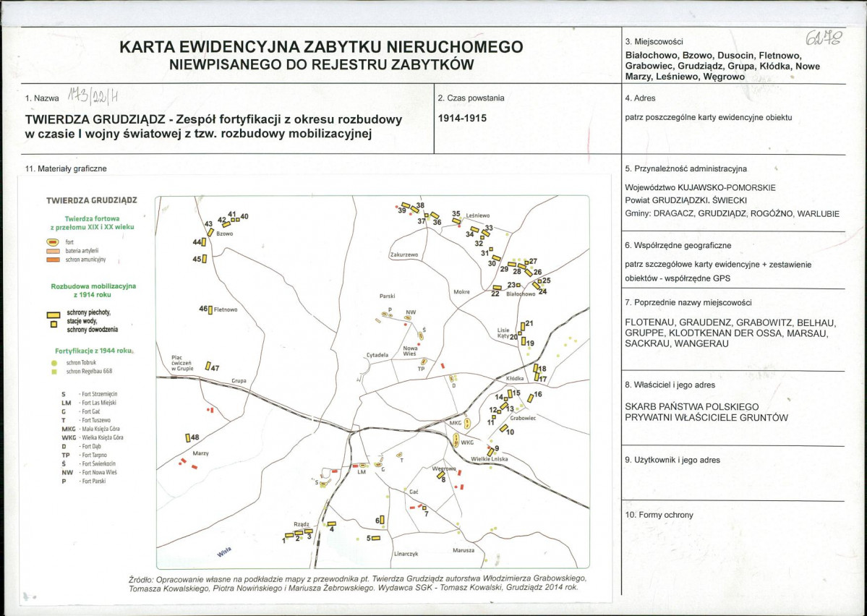Image resolution: width=867 pixels, height=616 pixels.
Task: Click the yellow shelter marker numbered 48
Action: point(188,438)
